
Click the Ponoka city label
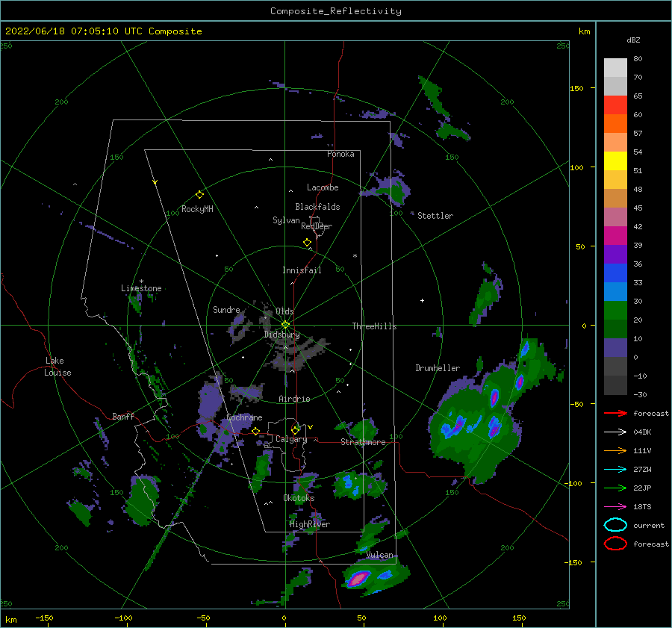click(x=340, y=154)
